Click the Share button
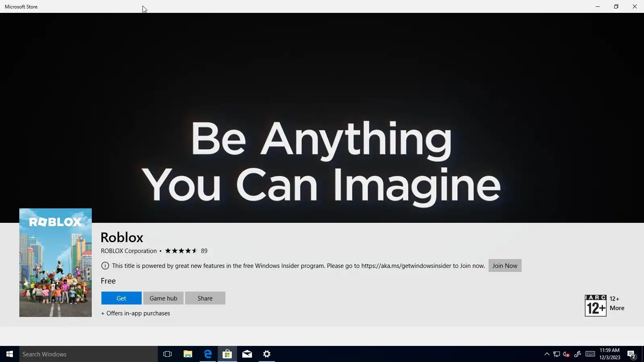The height and width of the screenshot is (362, 644). pos(205,298)
